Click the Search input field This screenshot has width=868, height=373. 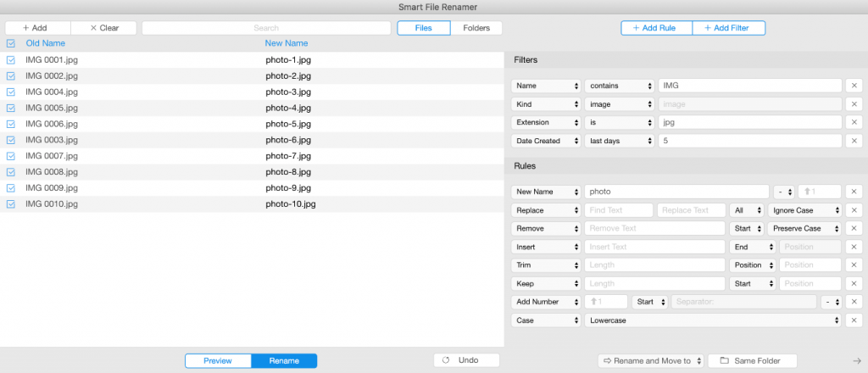(x=266, y=28)
